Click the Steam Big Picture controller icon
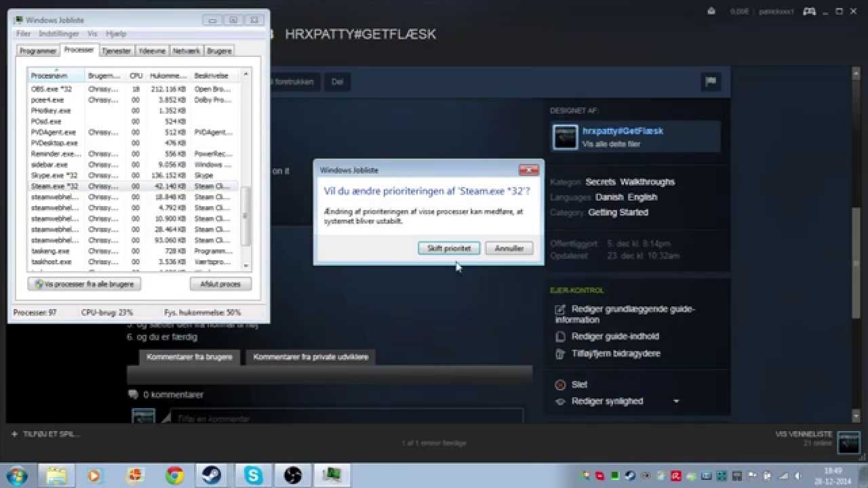This screenshot has width=868, height=488. [x=809, y=11]
